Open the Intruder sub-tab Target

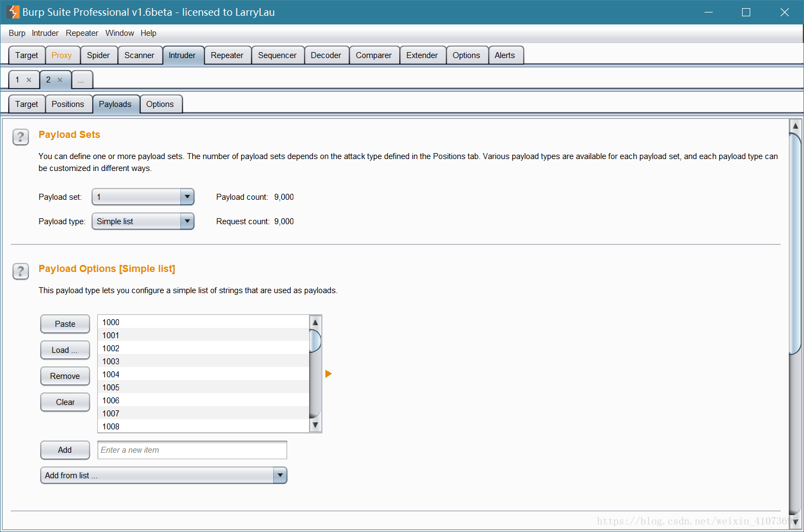[27, 104]
